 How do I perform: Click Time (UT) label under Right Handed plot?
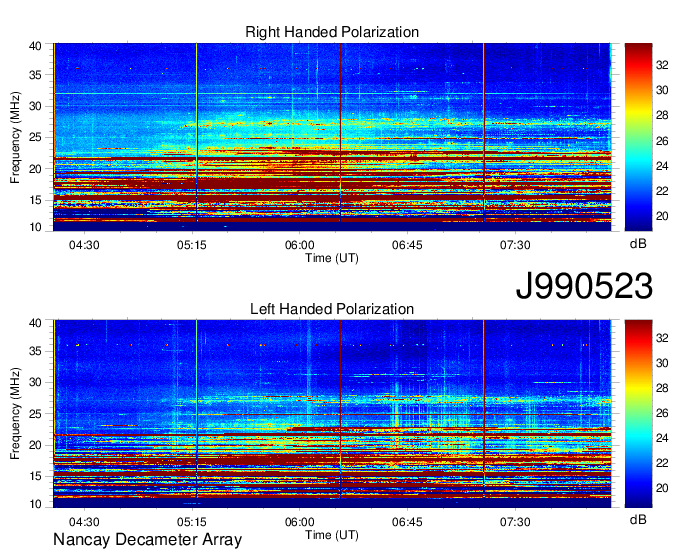[x=332, y=258]
